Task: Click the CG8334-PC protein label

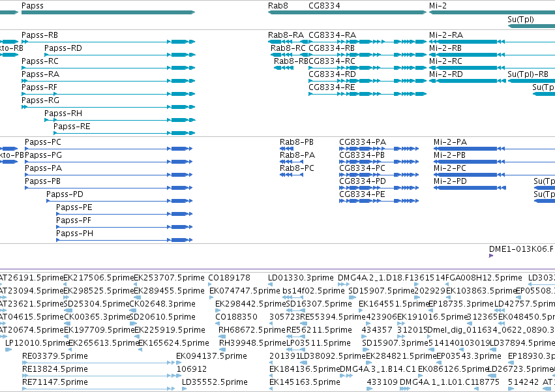Action: pos(362,168)
